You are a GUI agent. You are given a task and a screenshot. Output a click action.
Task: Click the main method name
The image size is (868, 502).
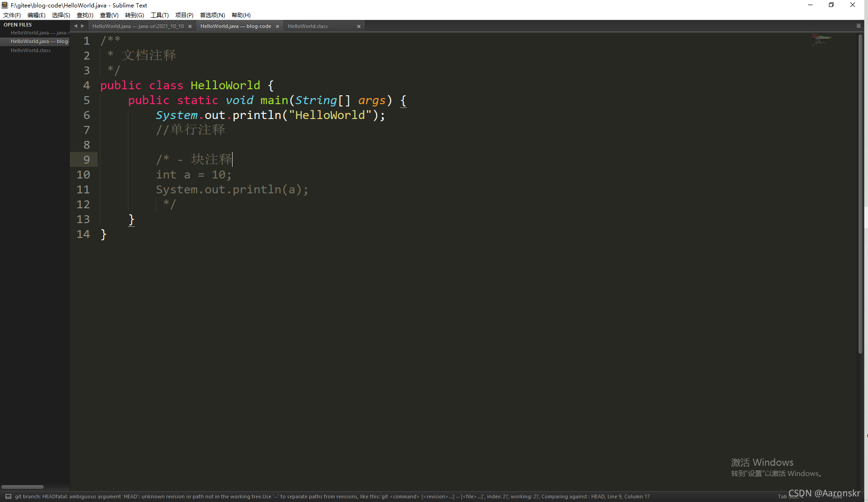point(274,100)
